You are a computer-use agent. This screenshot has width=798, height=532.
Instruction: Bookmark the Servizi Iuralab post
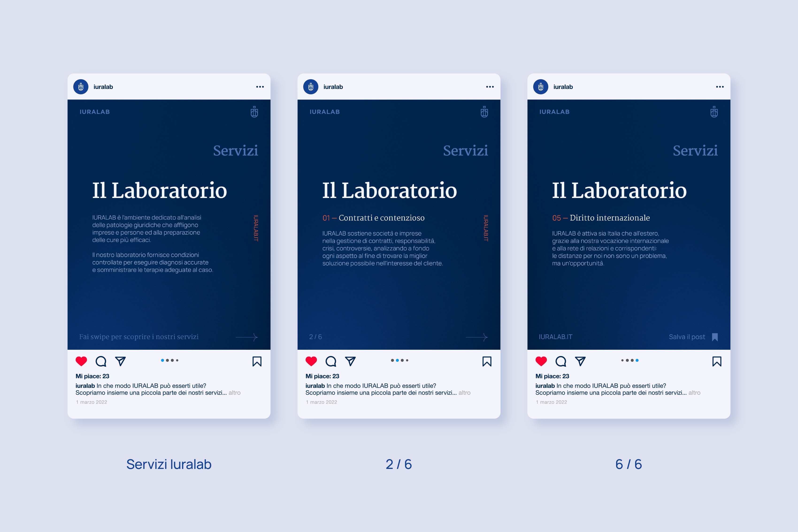pyautogui.click(x=257, y=361)
